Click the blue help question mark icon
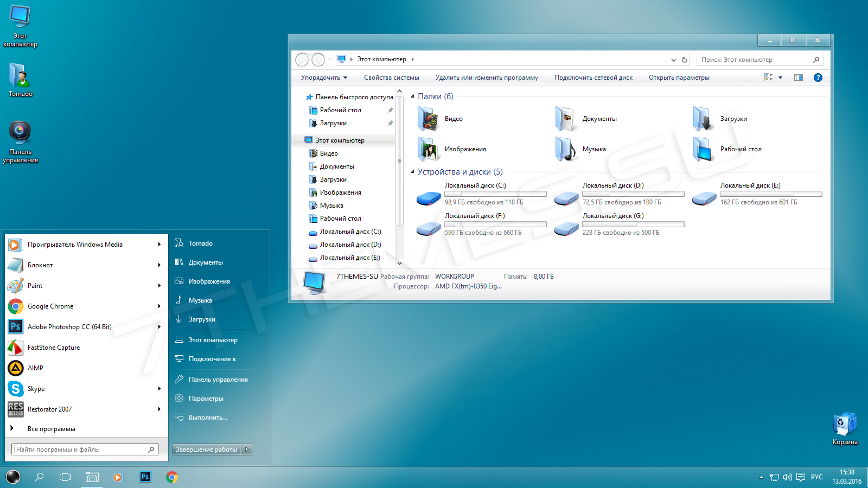 coord(818,78)
